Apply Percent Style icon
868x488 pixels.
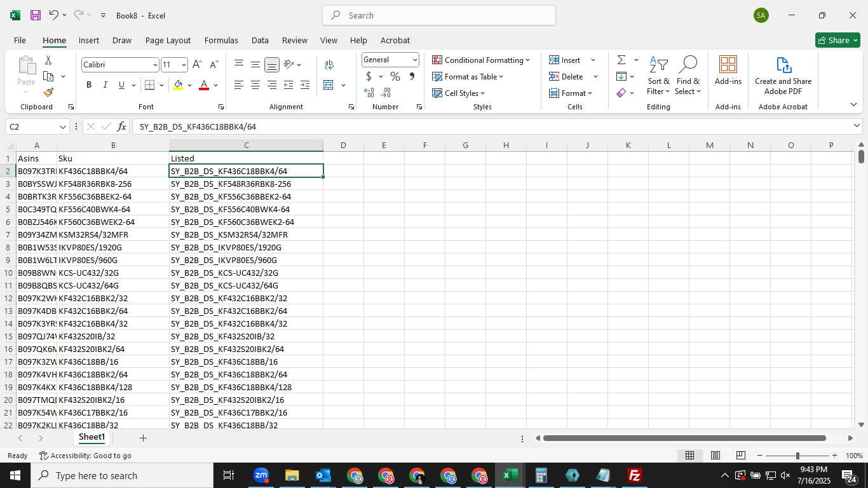click(x=395, y=76)
